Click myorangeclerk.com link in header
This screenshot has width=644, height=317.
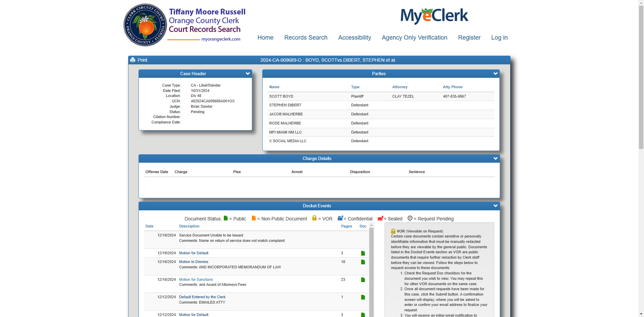tap(221, 39)
